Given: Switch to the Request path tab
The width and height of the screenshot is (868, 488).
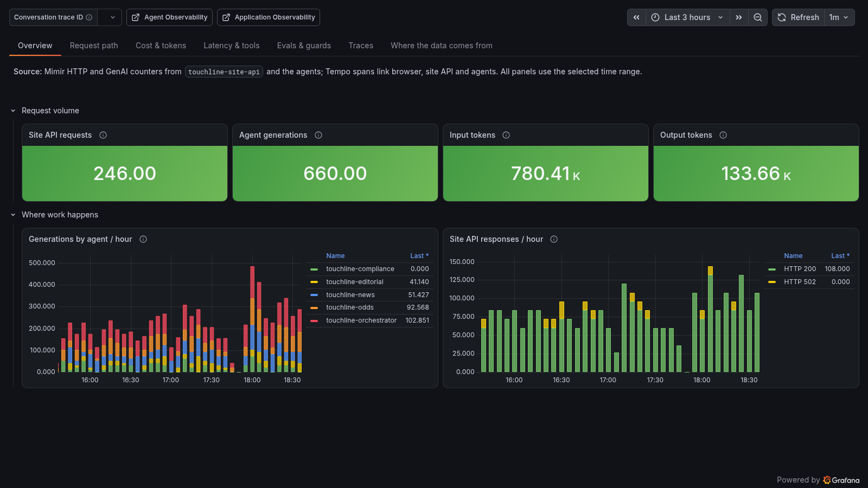Looking at the screenshot, I should click(x=94, y=46).
